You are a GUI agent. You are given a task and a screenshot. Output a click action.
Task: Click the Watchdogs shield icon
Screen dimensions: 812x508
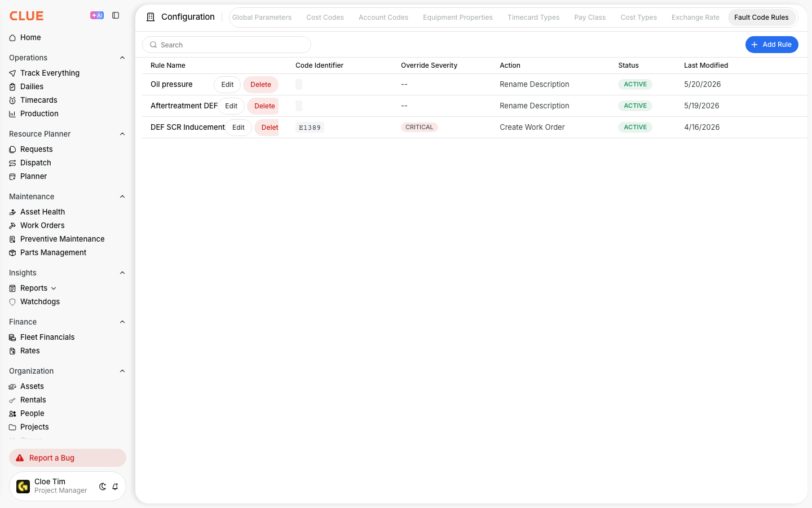[12, 302]
